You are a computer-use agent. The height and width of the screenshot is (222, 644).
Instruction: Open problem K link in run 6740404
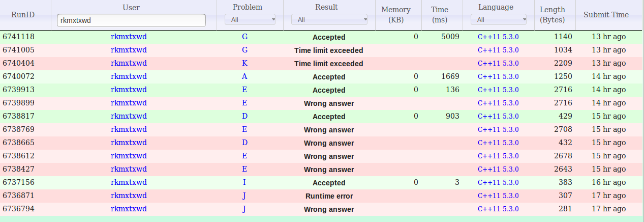tap(244, 63)
